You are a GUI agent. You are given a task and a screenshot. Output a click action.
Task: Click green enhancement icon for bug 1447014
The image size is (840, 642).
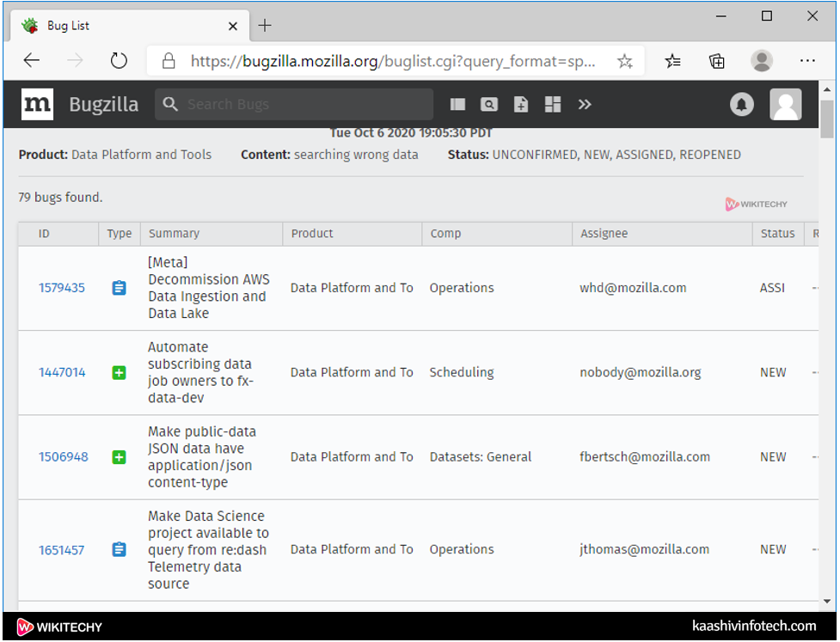pos(120,372)
